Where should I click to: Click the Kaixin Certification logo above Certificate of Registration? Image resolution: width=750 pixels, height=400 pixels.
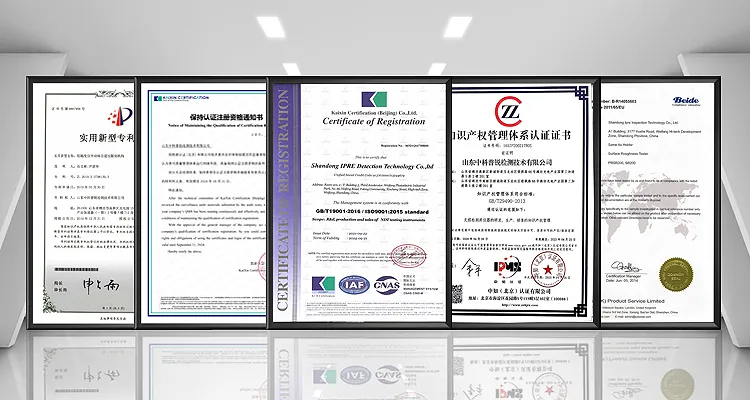pos(374,100)
